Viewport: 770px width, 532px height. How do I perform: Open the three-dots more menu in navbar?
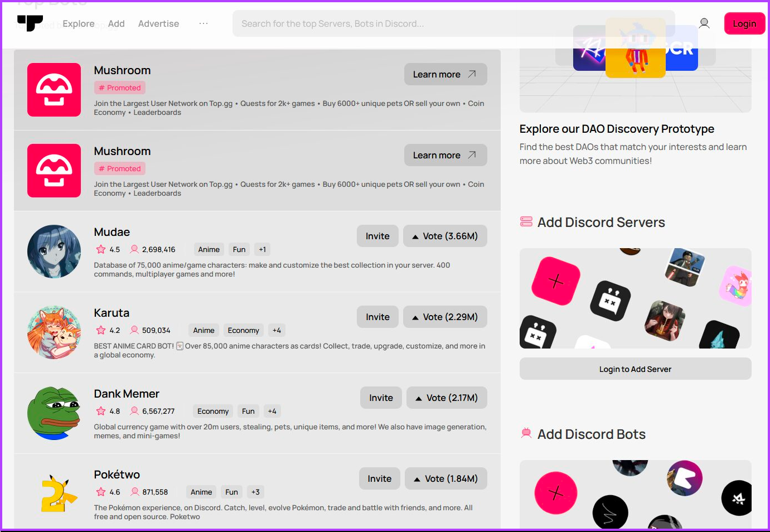204,23
